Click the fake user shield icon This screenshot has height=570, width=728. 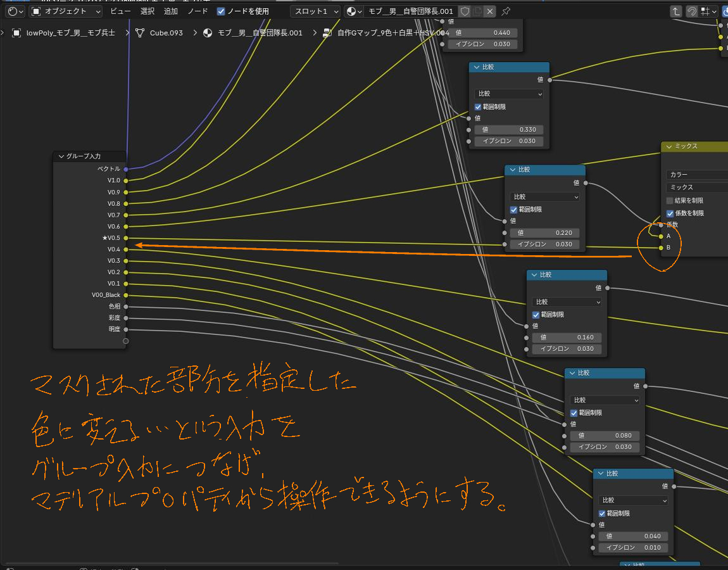pyautogui.click(x=465, y=11)
